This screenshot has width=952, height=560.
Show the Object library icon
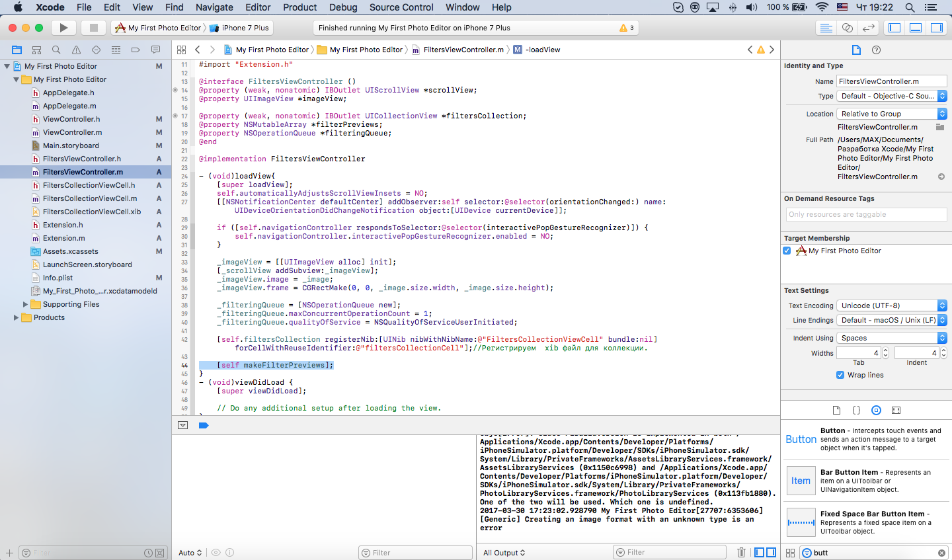pos(876,410)
